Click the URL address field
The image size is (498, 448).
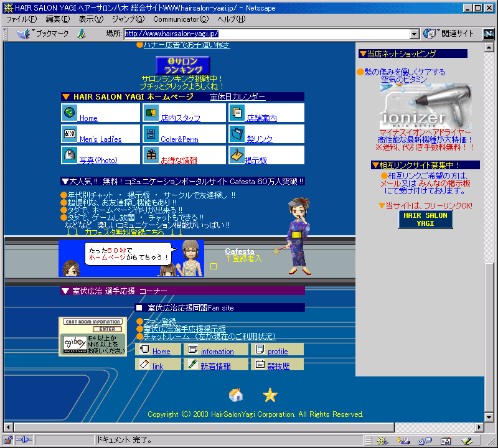(267, 34)
